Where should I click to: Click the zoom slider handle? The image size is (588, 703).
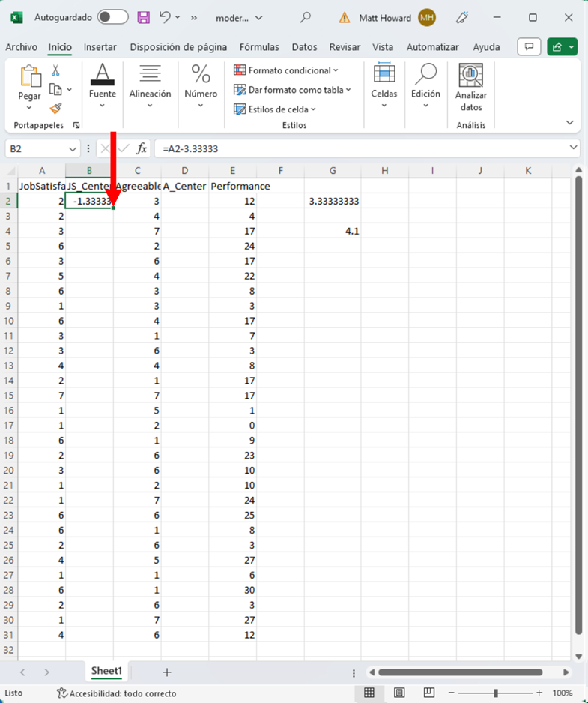click(x=496, y=693)
